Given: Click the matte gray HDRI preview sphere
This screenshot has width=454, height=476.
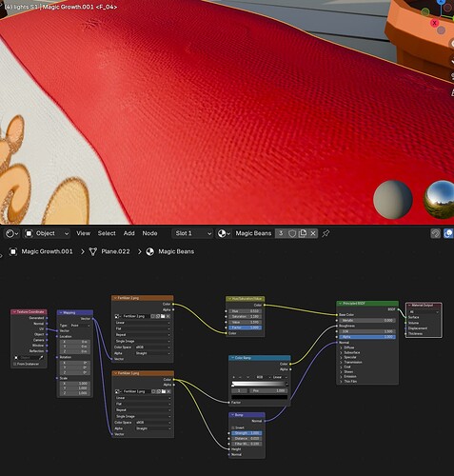Looking at the screenshot, I should tap(393, 199).
